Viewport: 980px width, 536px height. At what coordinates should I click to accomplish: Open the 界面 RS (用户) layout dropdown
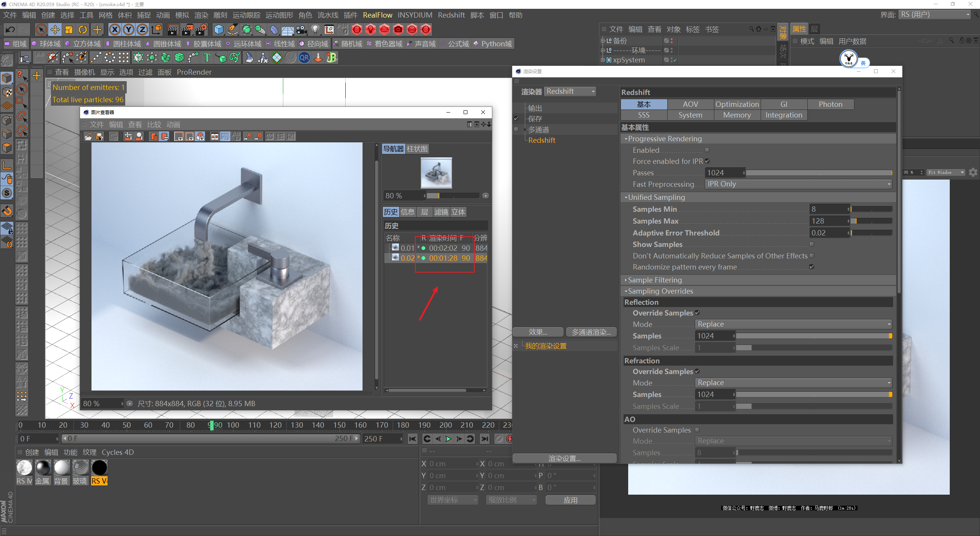935,15
